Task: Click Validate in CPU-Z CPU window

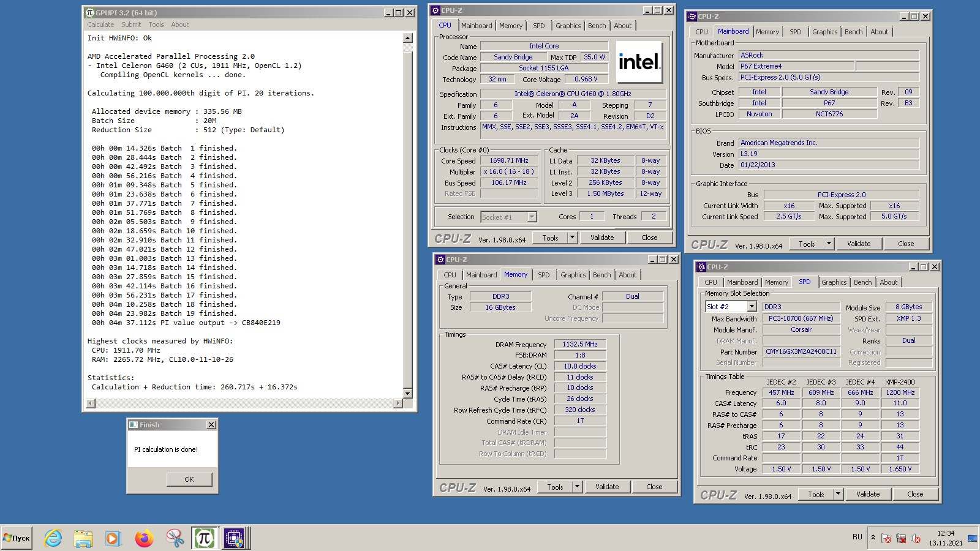Action: pyautogui.click(x=602, y=238)
